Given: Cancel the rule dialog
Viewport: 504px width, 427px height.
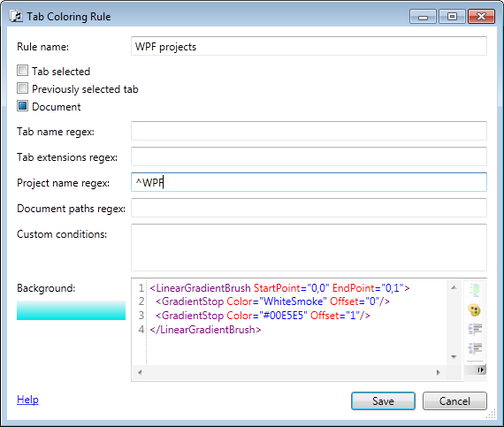Looking at the screenshot, I should [x=454, y=401].
